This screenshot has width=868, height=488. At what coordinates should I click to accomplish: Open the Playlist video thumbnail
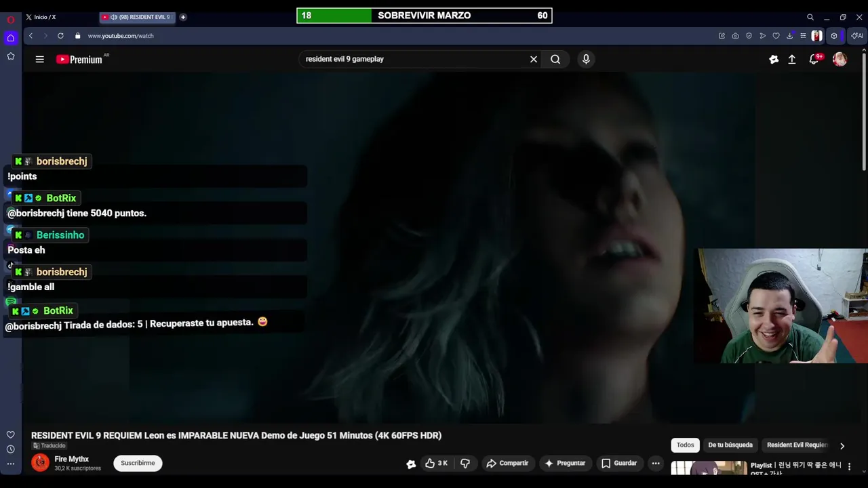click(x=709, y=468)
